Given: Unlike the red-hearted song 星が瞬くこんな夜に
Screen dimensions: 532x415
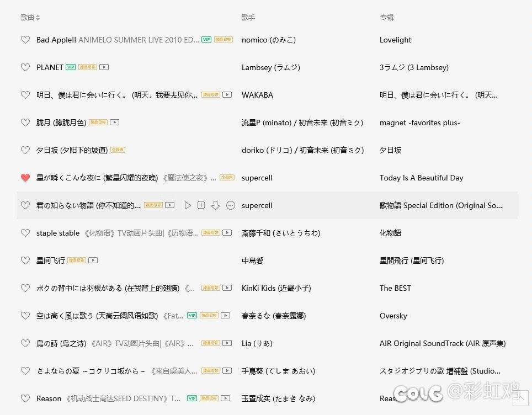Looking at the screenshot, I should click(x=25, y=178).
